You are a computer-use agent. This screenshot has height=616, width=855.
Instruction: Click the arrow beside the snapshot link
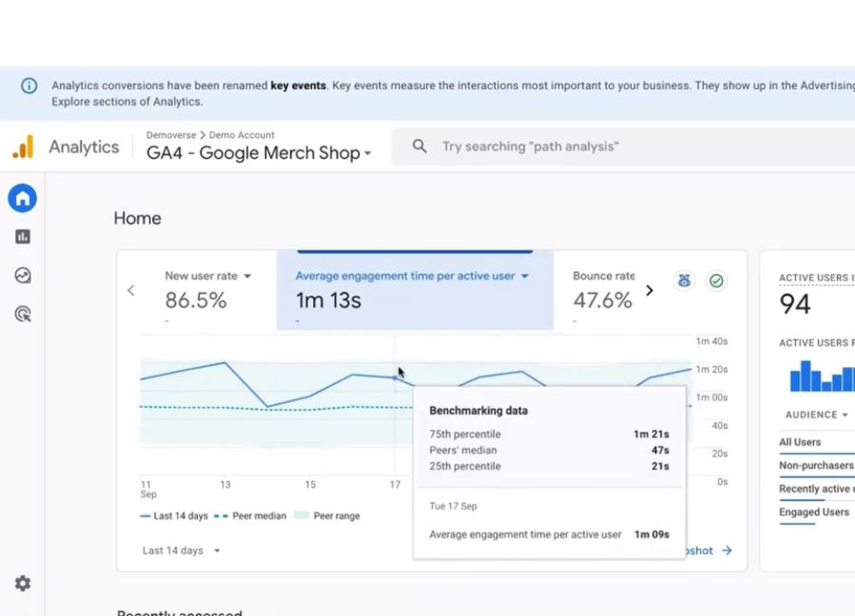(x=727, y=550)
